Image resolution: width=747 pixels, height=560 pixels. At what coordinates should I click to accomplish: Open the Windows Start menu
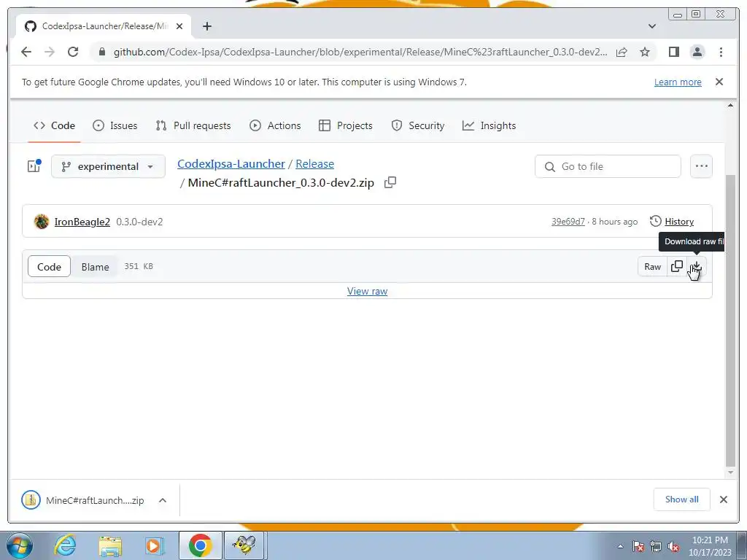(x=20, y=545)
